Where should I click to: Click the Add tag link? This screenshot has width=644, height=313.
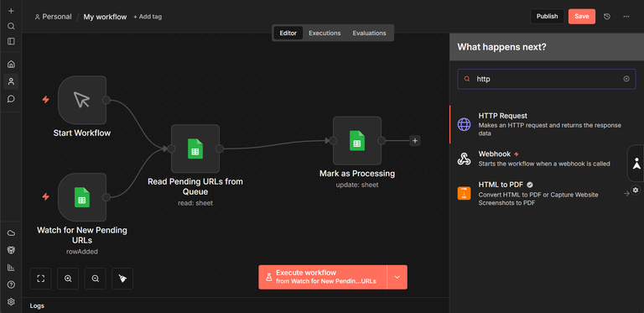(x=148, y=17)
